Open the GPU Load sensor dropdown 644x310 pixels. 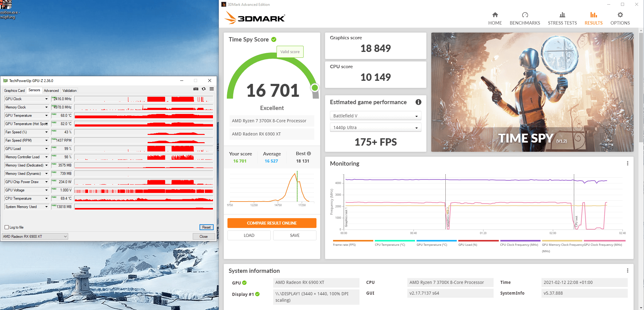[46, 149]
